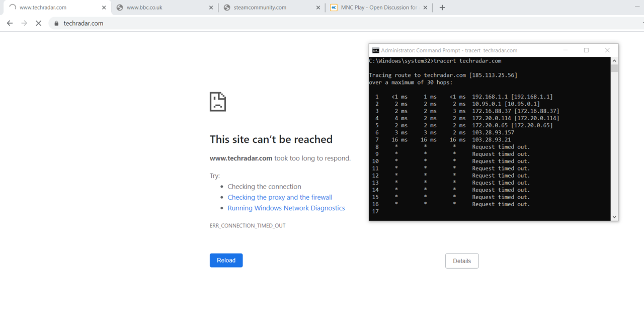Click the 103.28.93.157 hop line
The image size is (644, 329).
[444, 132]
